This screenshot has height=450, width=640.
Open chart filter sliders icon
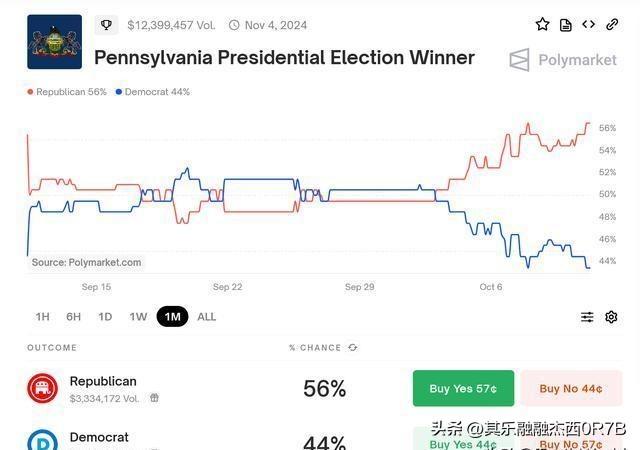(587, 317)
